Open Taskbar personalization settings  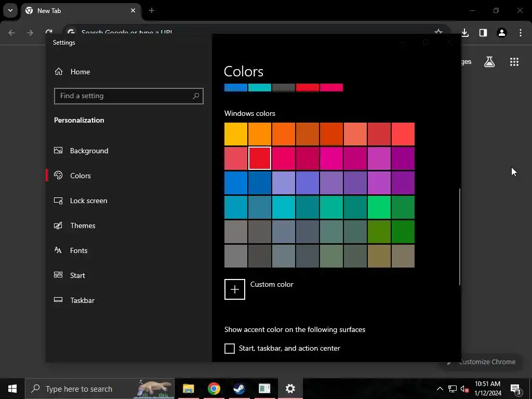[74, 300]
